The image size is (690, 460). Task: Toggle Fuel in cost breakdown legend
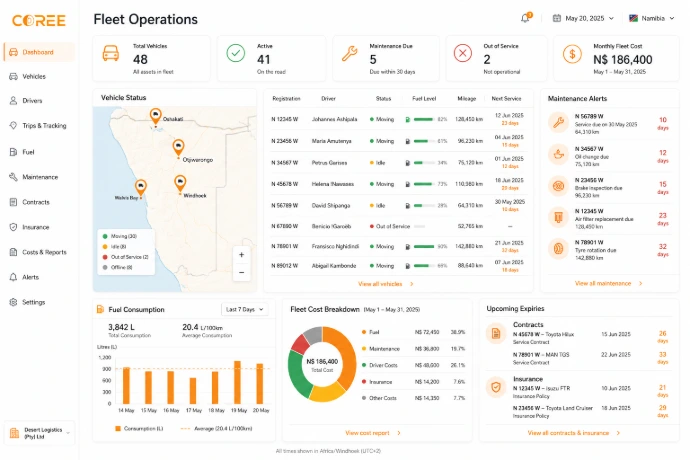click(x=371, y=332)
